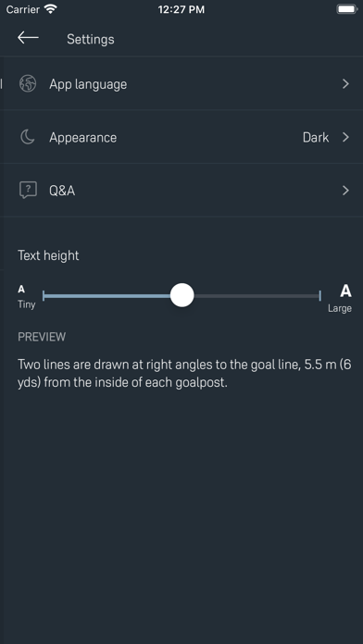This screenshot has width=363, height=644.
Task: Set text height slider to maximum end
Action: pos(319,295)
